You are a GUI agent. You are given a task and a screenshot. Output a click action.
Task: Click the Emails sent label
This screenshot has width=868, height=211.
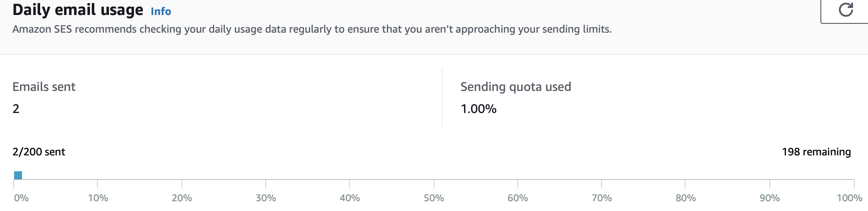click(44, 87)
